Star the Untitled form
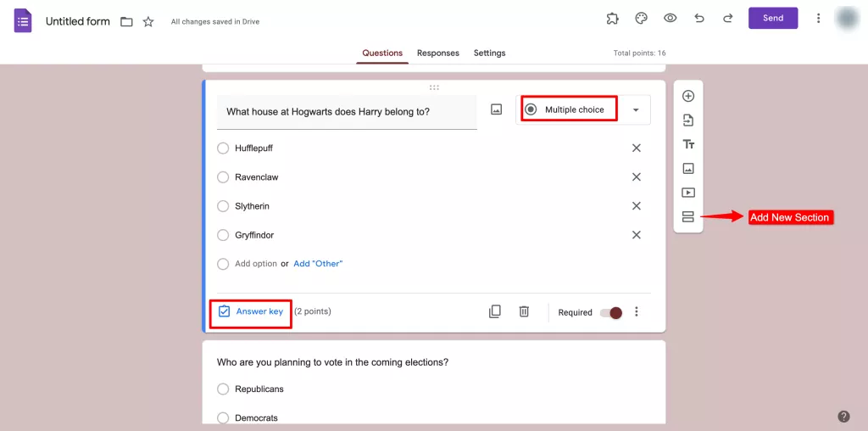The image size is (868, 431). (x=148, y=21)
